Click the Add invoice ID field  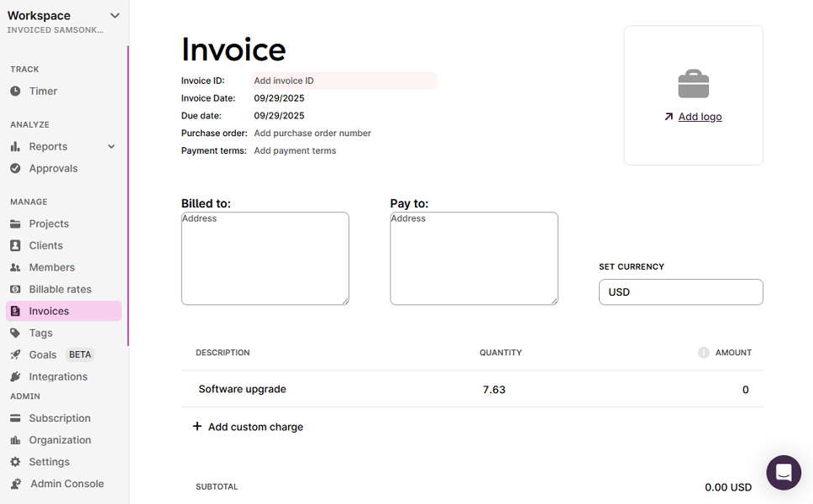344,80
